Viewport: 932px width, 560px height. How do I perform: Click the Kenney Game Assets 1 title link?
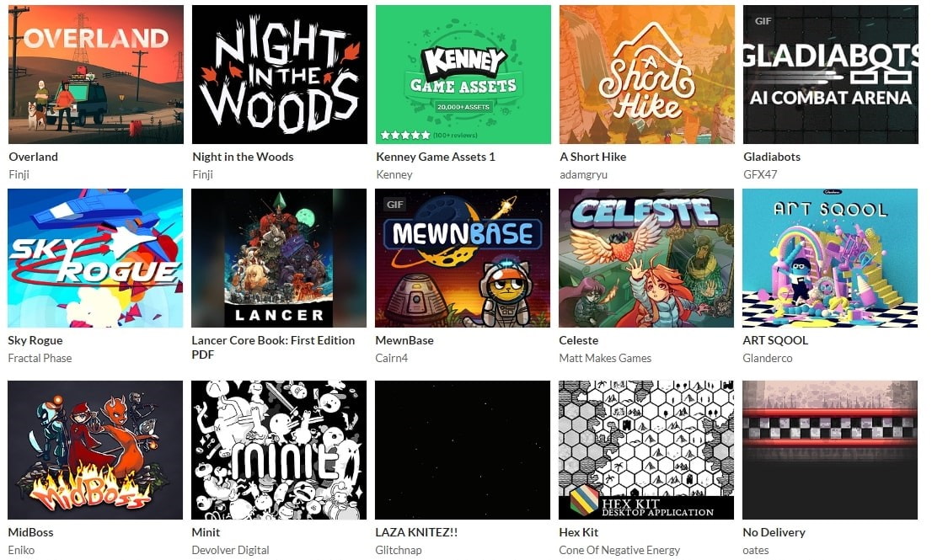coord(435,157)
